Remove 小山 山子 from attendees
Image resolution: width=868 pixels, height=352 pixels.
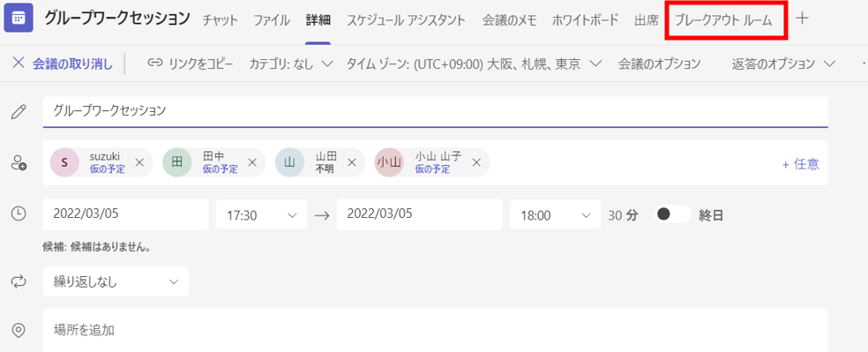[476, 162]
